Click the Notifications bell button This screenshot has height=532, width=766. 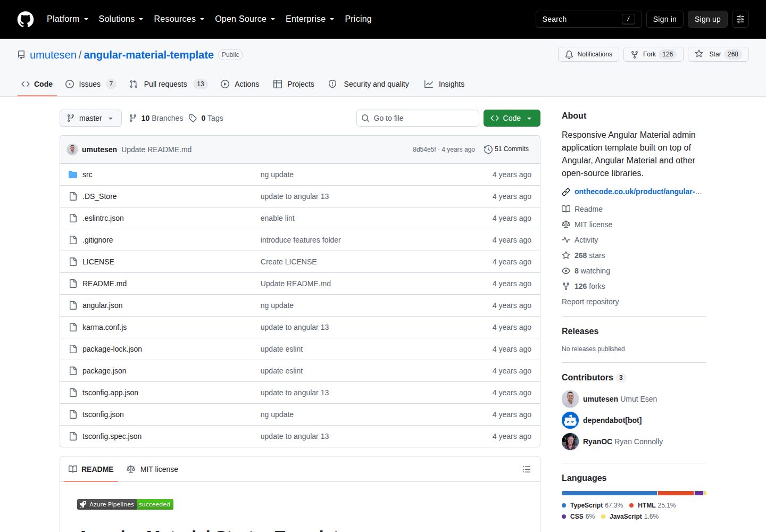pyautogui.click(x=588, y=54)
